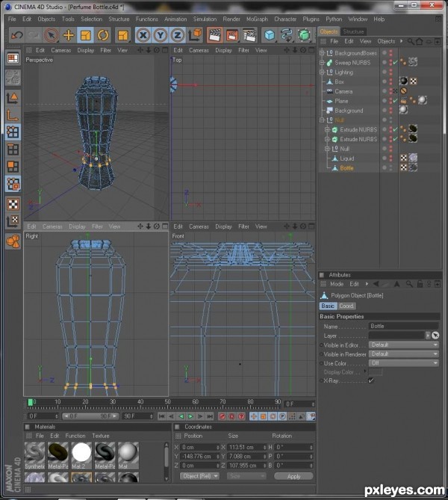The height and width of the screenshot is (500, 448).
Task: Click the Y position field
Action: pyautogui.click(x=200, y=457)
